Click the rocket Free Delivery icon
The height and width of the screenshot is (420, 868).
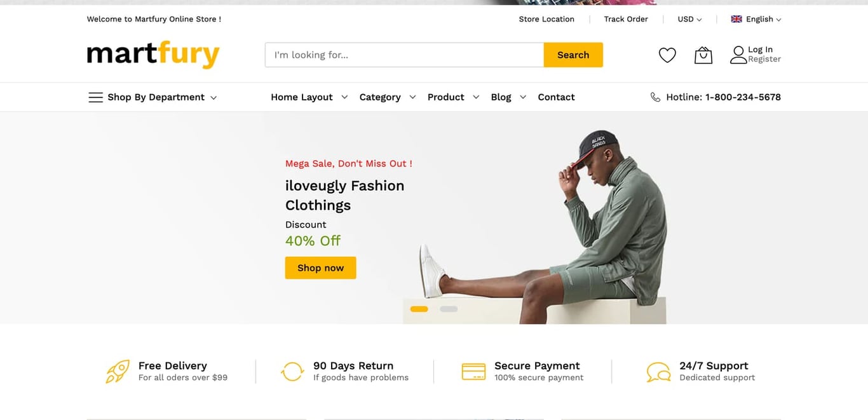117,370
